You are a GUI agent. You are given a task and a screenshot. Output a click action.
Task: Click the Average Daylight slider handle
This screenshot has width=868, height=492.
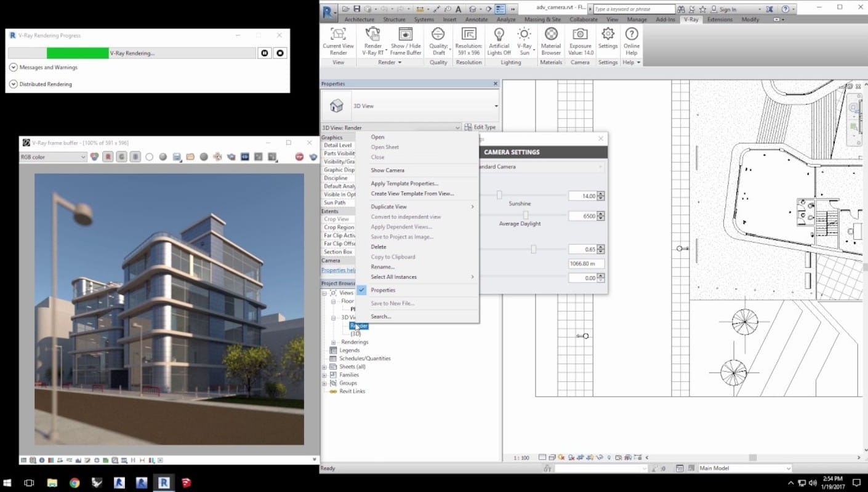(x=526, y=215)
